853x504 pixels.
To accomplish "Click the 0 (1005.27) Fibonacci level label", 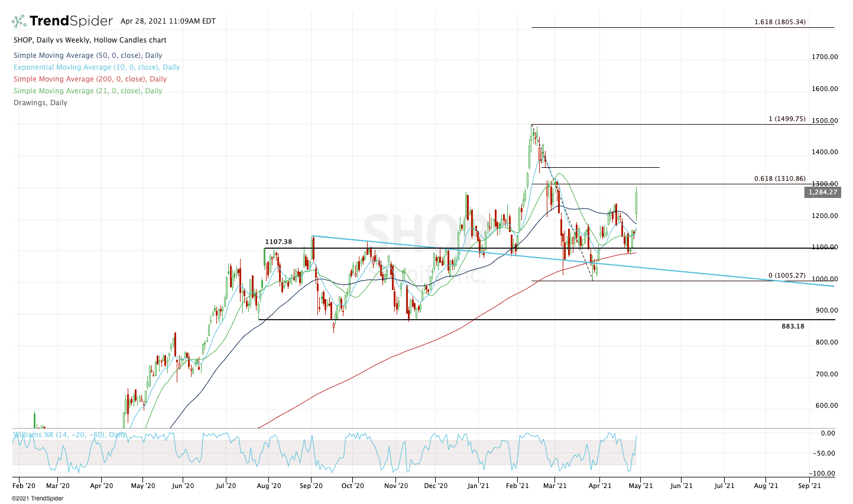I will coord(787,275).
